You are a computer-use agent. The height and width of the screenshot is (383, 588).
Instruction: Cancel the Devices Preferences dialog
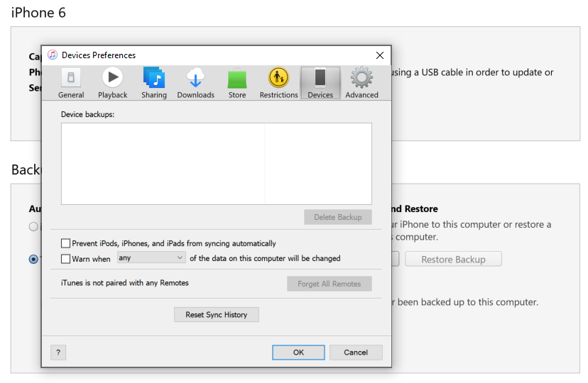pyautogui.click(x=356, y=353)
